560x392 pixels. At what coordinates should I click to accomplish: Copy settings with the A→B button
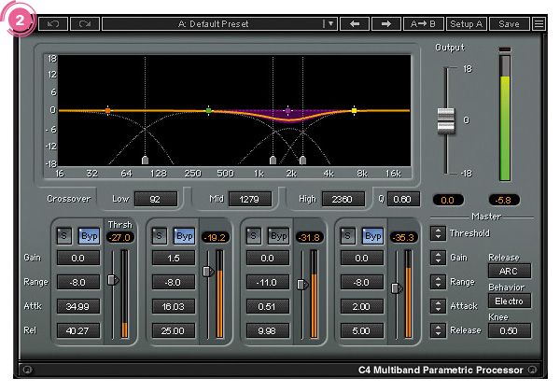click(x=423, y=24)
